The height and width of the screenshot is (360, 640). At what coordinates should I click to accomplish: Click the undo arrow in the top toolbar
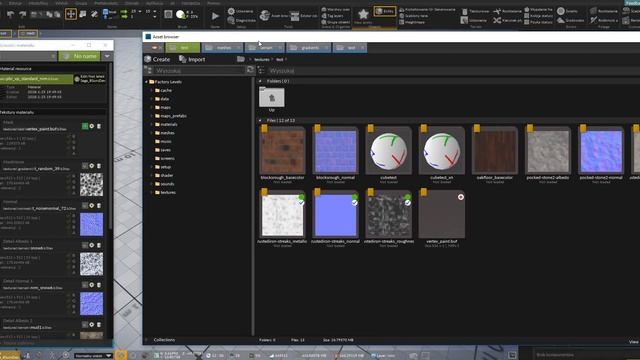(x=11, y=14)
